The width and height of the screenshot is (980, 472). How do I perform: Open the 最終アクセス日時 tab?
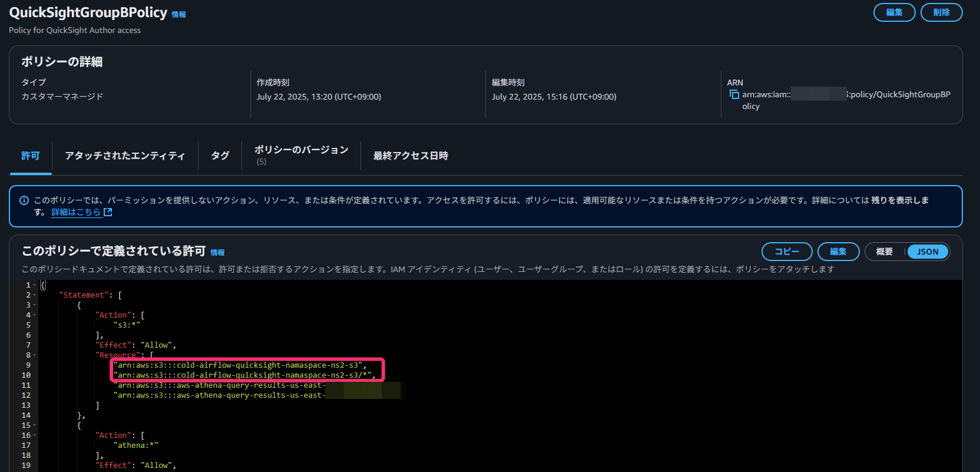[410, 156]
